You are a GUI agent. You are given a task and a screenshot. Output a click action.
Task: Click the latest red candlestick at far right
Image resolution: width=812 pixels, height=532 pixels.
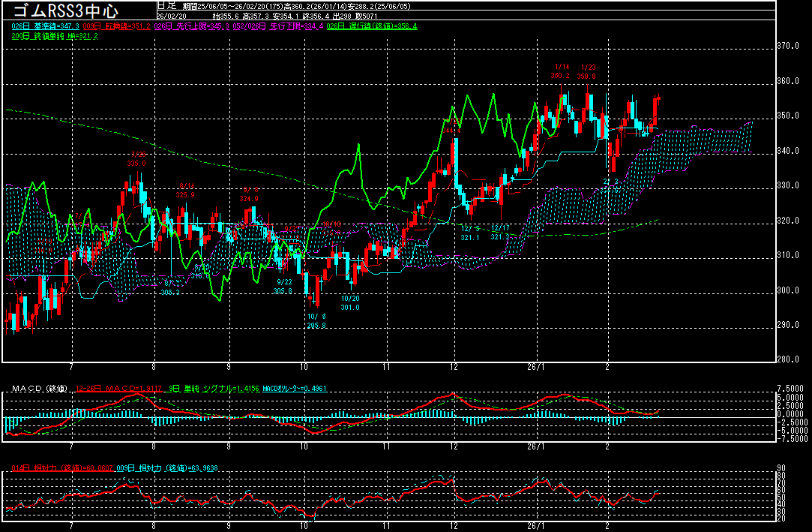coord(659,98)
